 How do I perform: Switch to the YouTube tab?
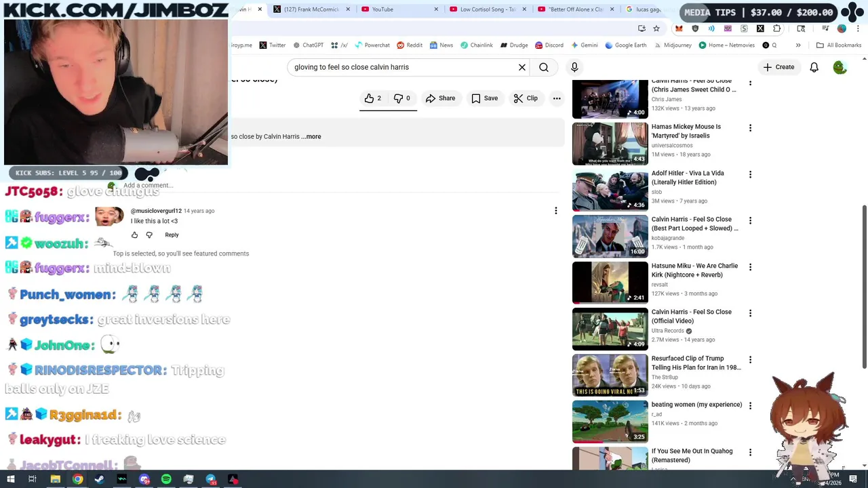click(x=400, y=9)
